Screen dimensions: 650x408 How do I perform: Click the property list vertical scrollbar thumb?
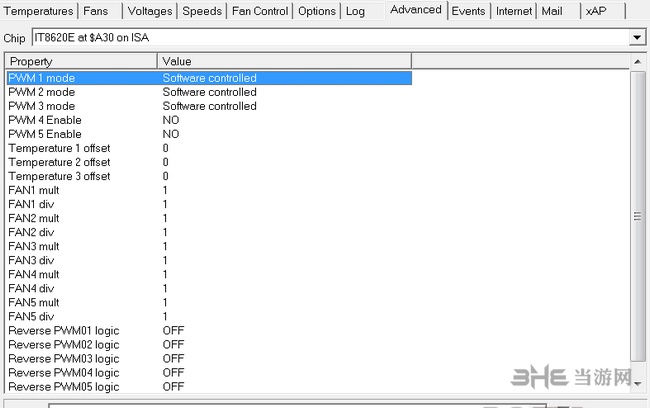(638, 216)
